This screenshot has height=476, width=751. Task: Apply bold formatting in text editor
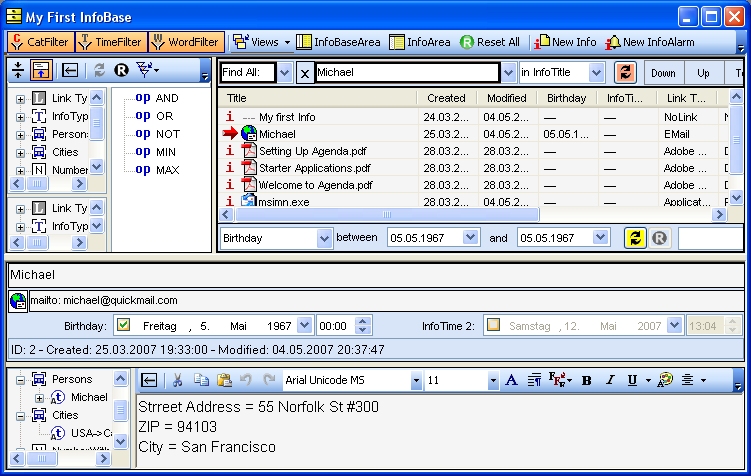pyautogui.click(x=587, y=380)
